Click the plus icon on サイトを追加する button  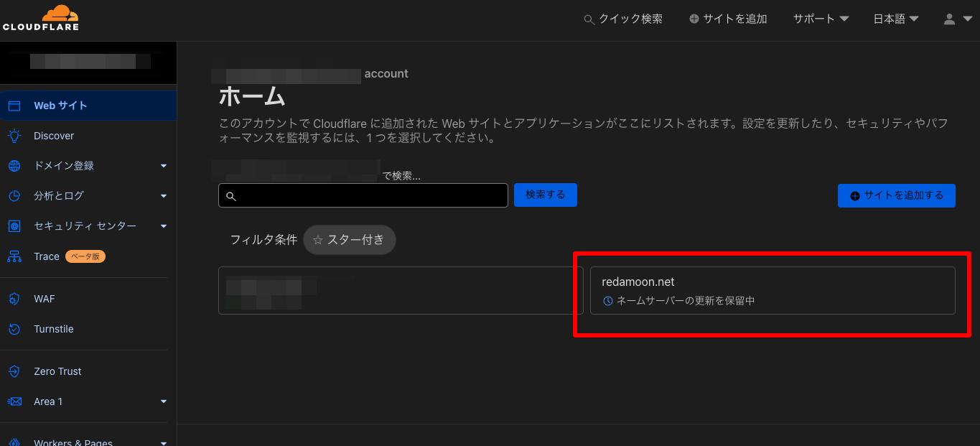pyautogui.click(x=854, y=196)
